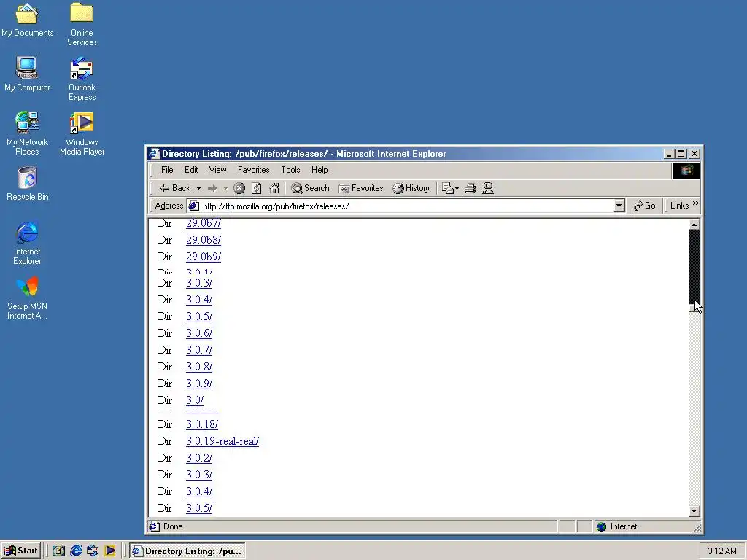747x560 pixels.
Task: Open the Forward history dropdown arrow
Action: 225,189
